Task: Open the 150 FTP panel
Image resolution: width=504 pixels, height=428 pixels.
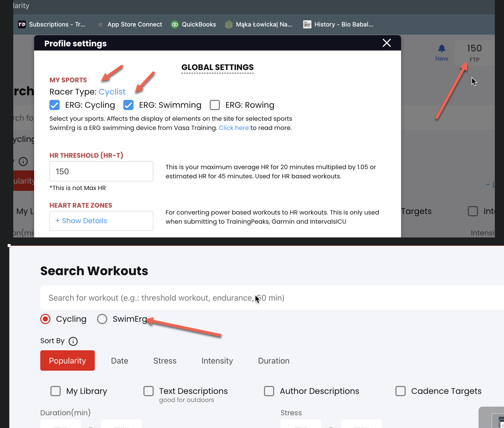Action: tap(474, 53)
